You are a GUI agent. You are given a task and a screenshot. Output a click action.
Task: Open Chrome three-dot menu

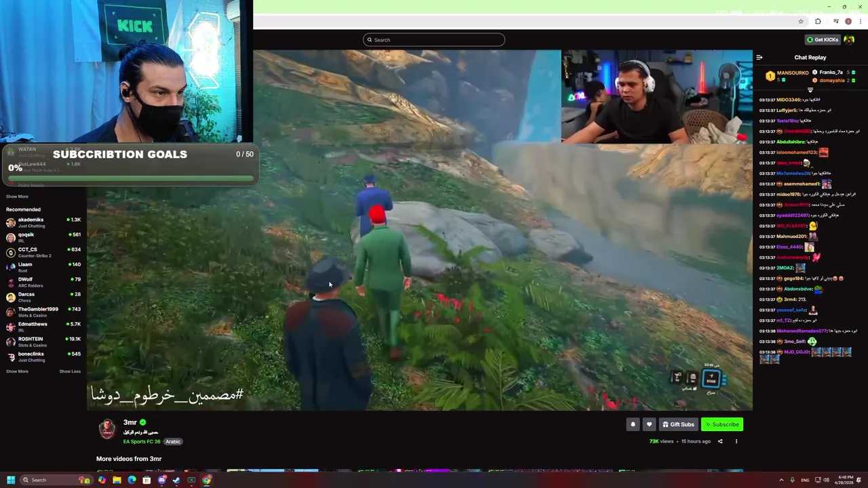tap(860, 22)
